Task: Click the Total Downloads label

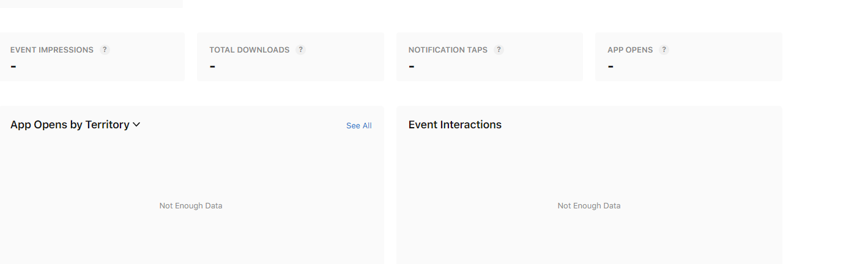Action: 249,50
